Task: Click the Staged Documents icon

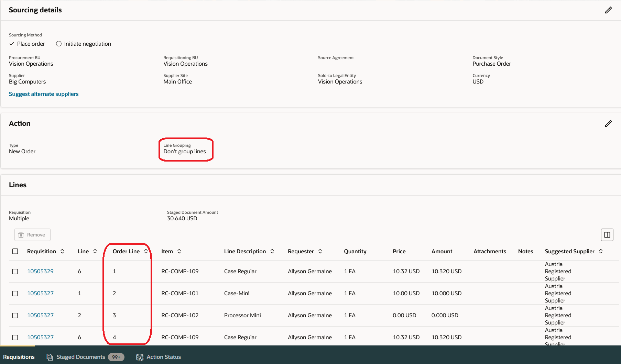Action: pos(50,357)
